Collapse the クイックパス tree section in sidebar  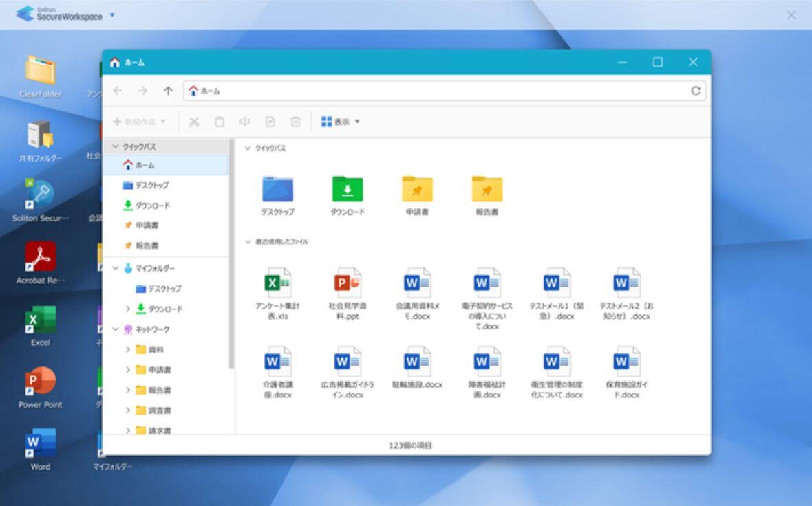(116, 146)
